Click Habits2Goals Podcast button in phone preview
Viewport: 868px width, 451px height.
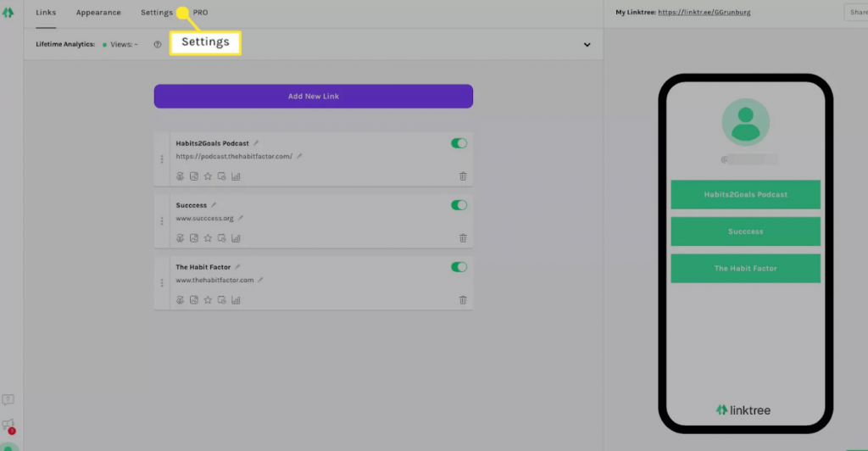[746, 194]
